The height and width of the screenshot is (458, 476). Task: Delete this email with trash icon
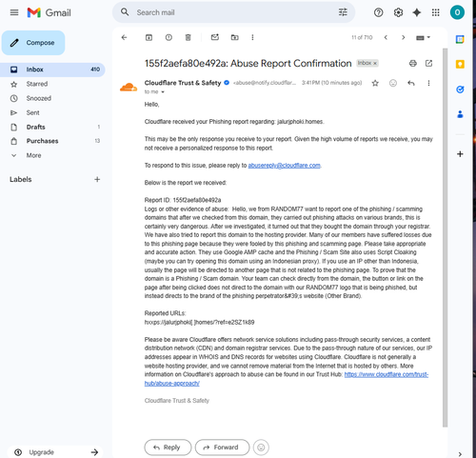tap(188, 37)
